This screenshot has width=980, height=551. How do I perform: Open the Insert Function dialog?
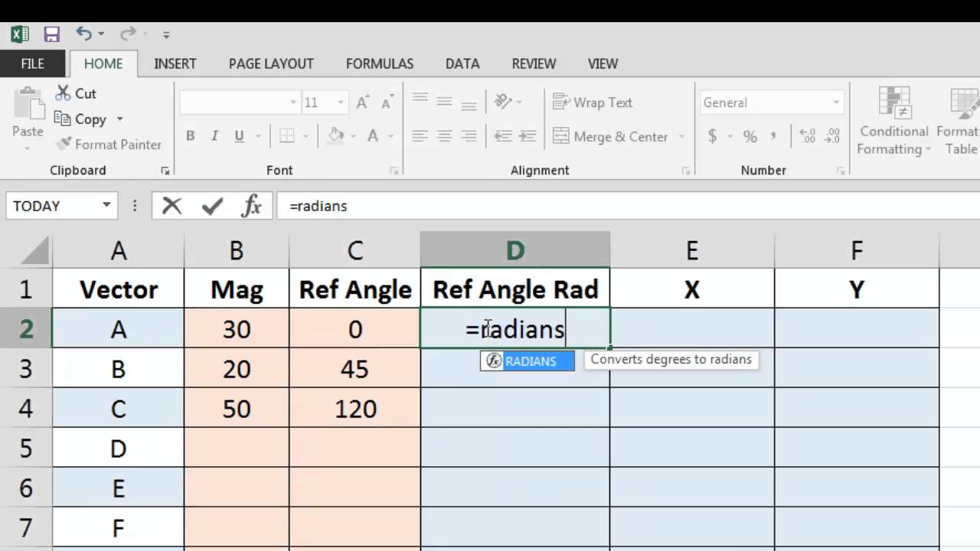(x=253, y=205)
